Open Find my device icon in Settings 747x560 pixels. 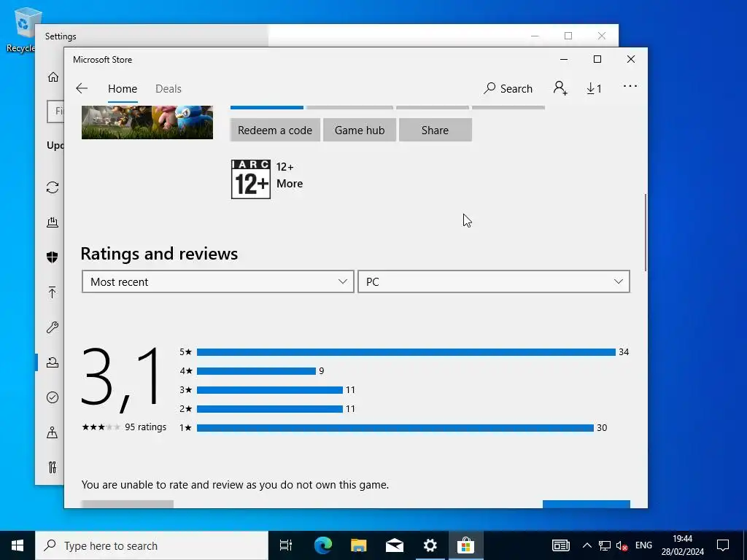53,432
